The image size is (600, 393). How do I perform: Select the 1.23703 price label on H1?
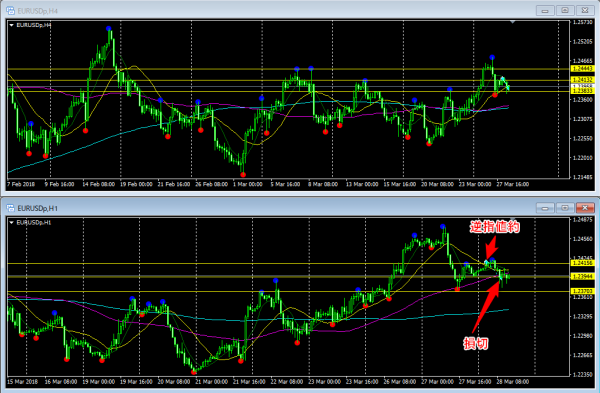click(582, 291)
